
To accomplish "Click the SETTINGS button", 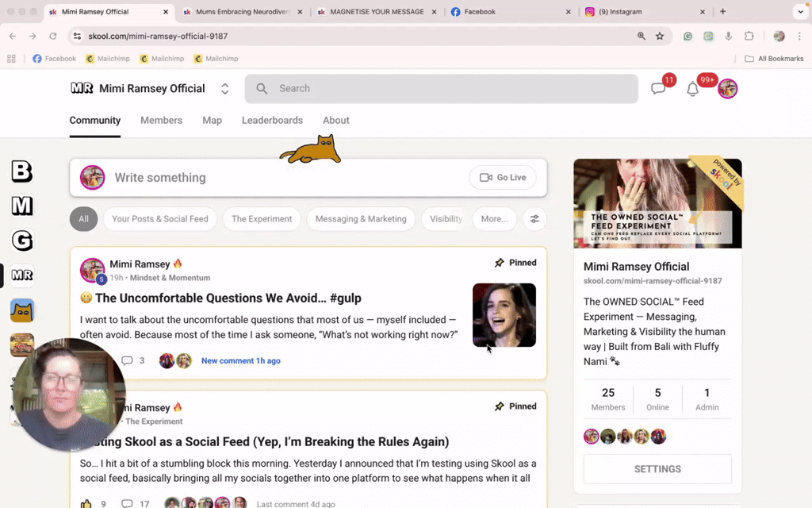I will (657, 468).
